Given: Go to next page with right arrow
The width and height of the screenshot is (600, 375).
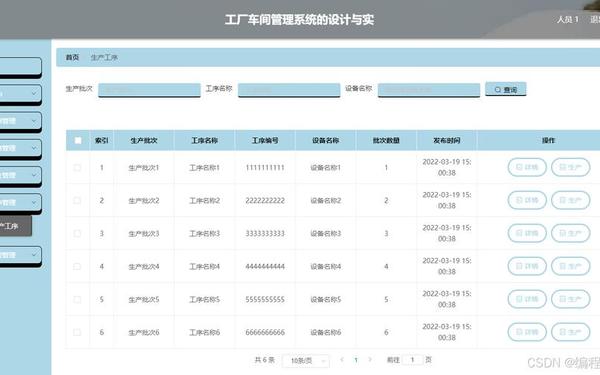Looking at the screenshot, I should click(370, 360).
